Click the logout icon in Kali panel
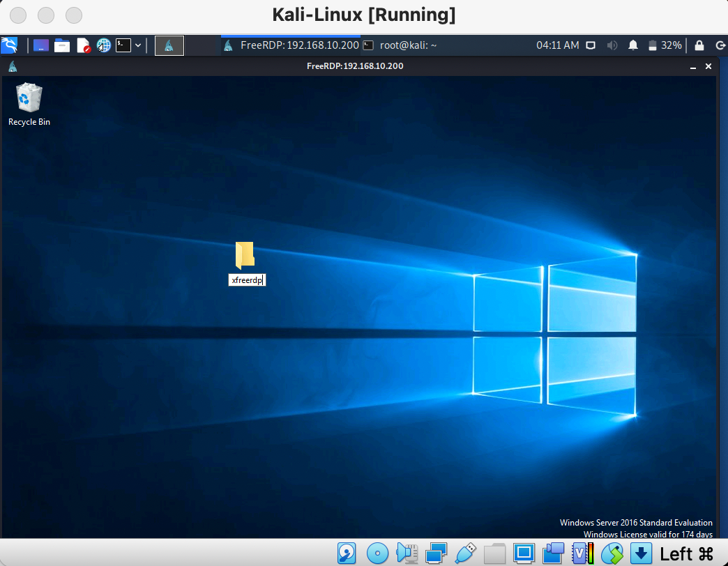The height and width of the screenshot is (566, 728). point(720,45)
